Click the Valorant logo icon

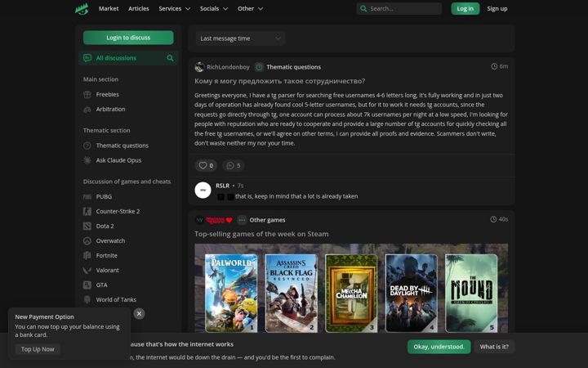coord(87,270)
